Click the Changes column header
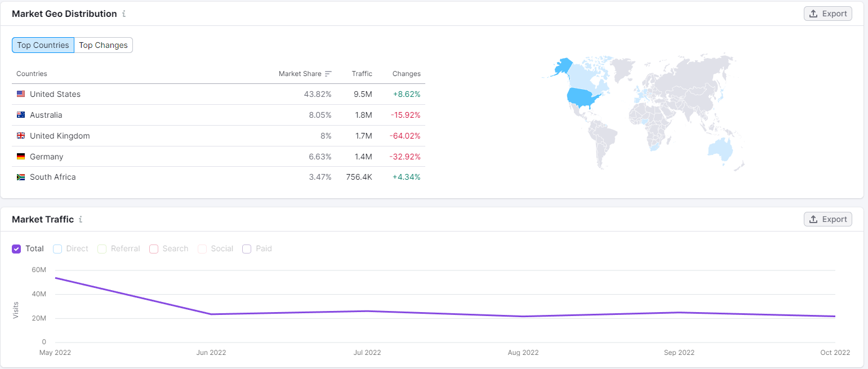Viewport: 868px width, 369px height. pyautogui.click(x=406, y=74)
